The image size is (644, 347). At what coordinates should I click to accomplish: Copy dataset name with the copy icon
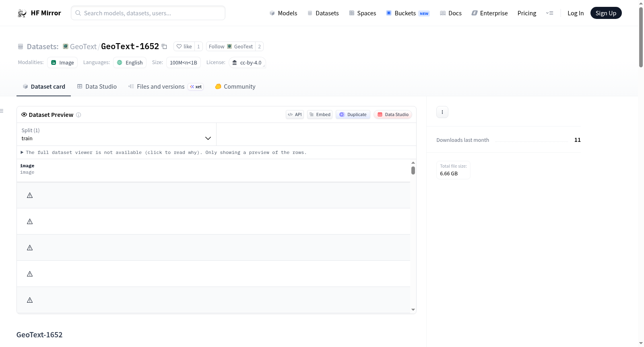[x=164, y=46]
